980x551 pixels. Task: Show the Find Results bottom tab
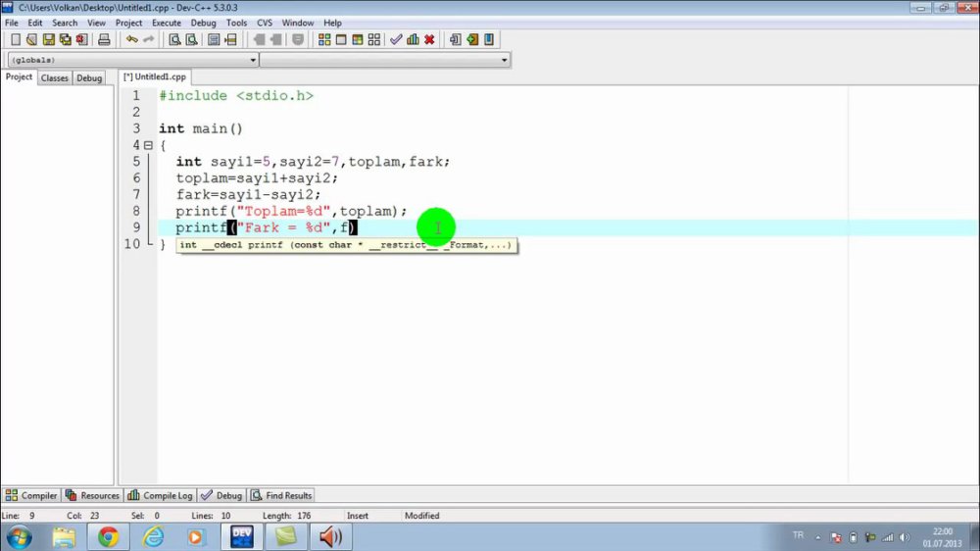pos(281,495)
